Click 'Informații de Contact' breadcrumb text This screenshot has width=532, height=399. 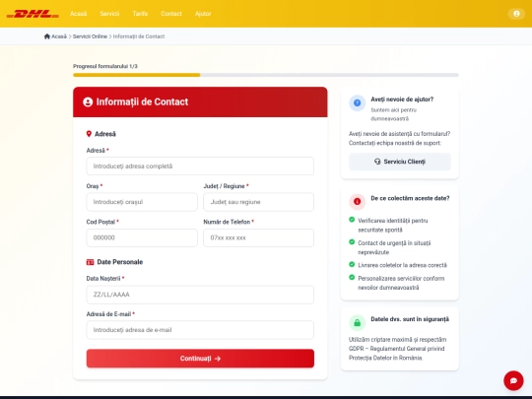(139, 36)
